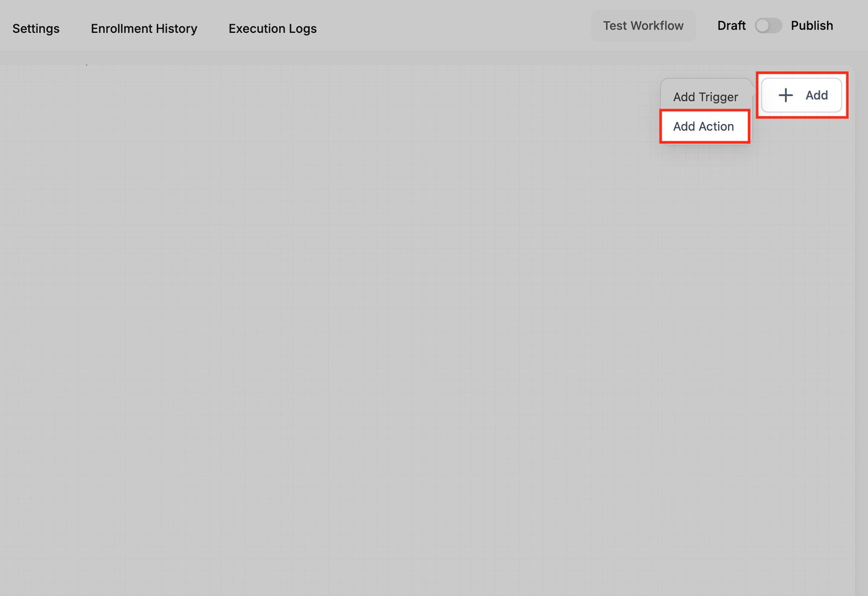Switch workflow status to Publish
Viewport: 868px width, 596px height.
point(768,25)
